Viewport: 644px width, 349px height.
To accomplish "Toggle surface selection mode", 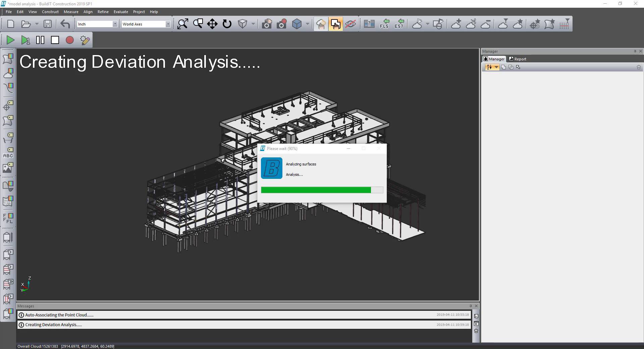I will (336, 24).
